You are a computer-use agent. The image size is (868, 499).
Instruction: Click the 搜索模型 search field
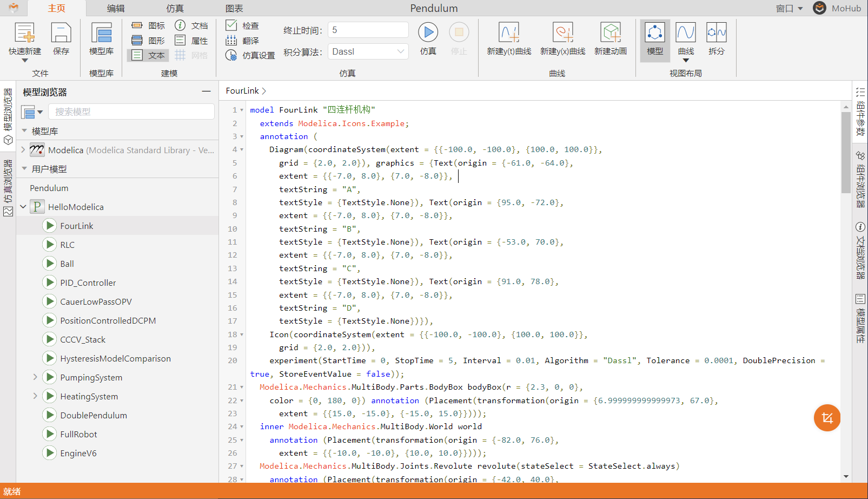pyautogui.click(x=131, y=111)
